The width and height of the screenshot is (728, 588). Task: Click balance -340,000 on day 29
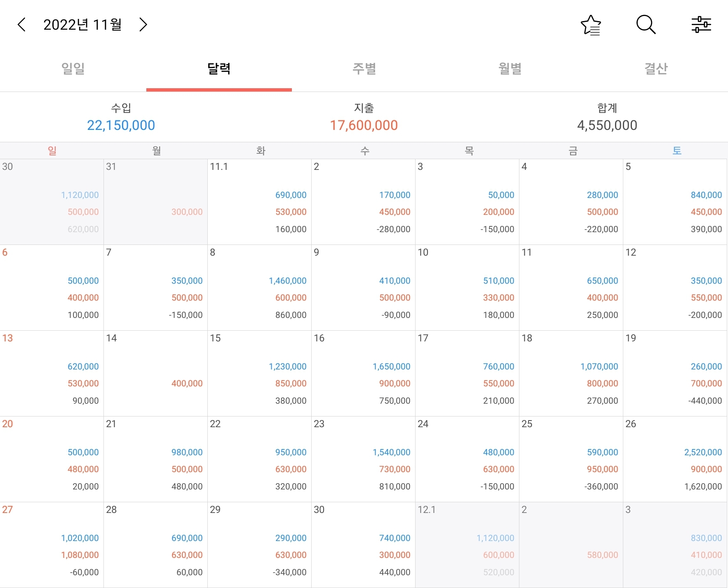click(289, 572)
